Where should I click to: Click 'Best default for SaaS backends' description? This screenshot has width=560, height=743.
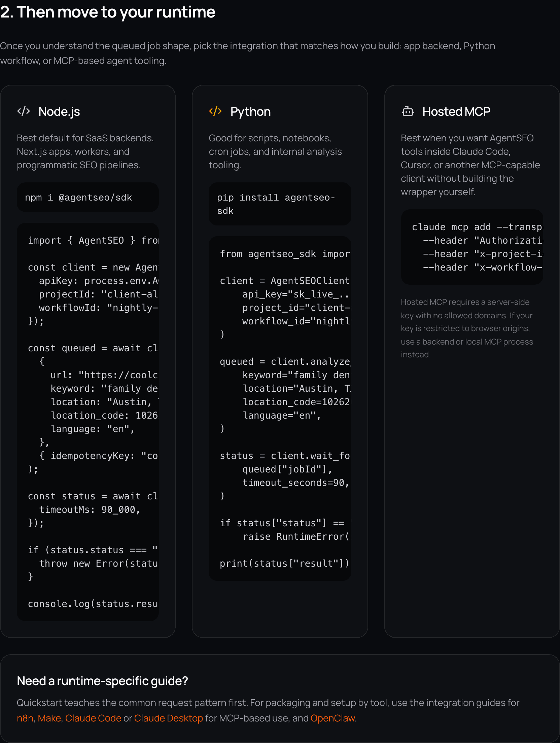(85, 151)
